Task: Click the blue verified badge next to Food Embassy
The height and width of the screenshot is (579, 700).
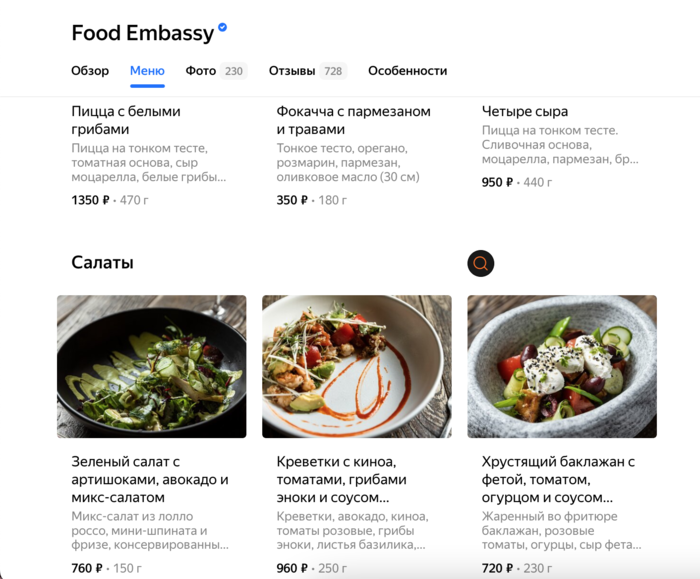Action: (222, 27)
